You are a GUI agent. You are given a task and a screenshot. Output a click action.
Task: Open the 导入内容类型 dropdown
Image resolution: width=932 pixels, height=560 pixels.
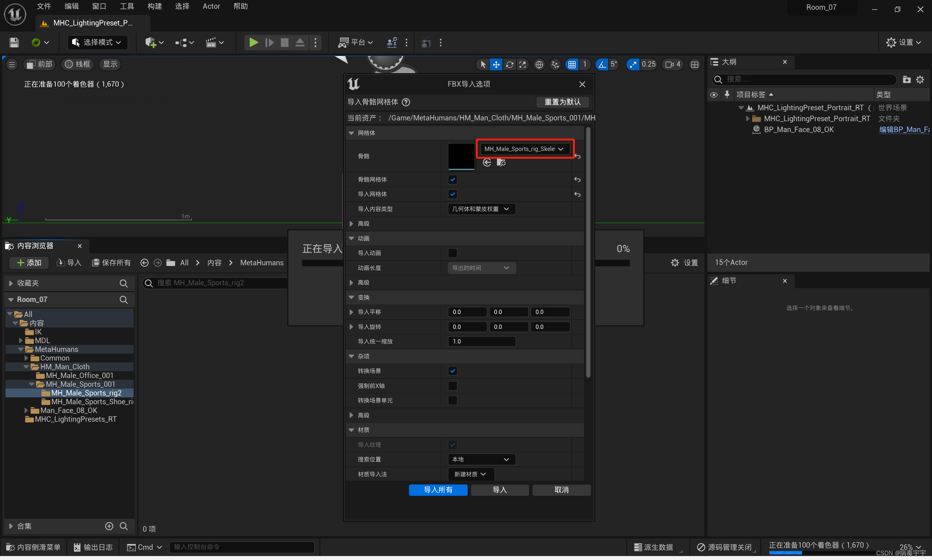point(481,209)
